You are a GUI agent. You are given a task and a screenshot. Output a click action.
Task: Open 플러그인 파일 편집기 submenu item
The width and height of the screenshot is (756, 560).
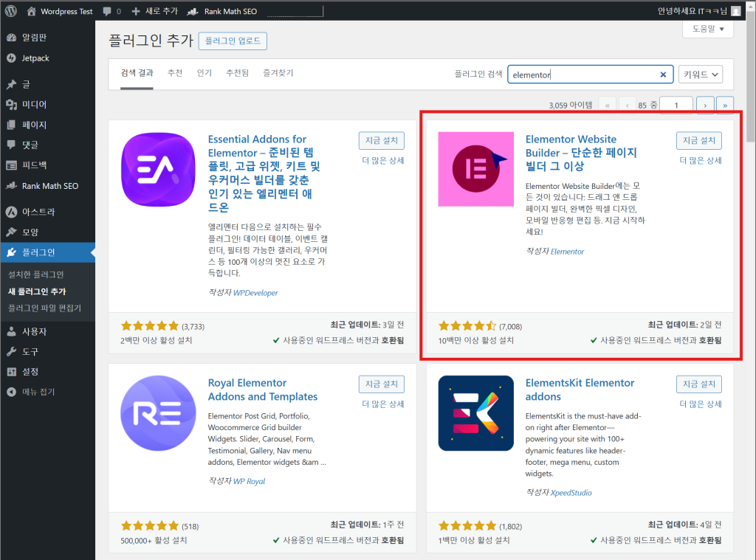(44, 308)
